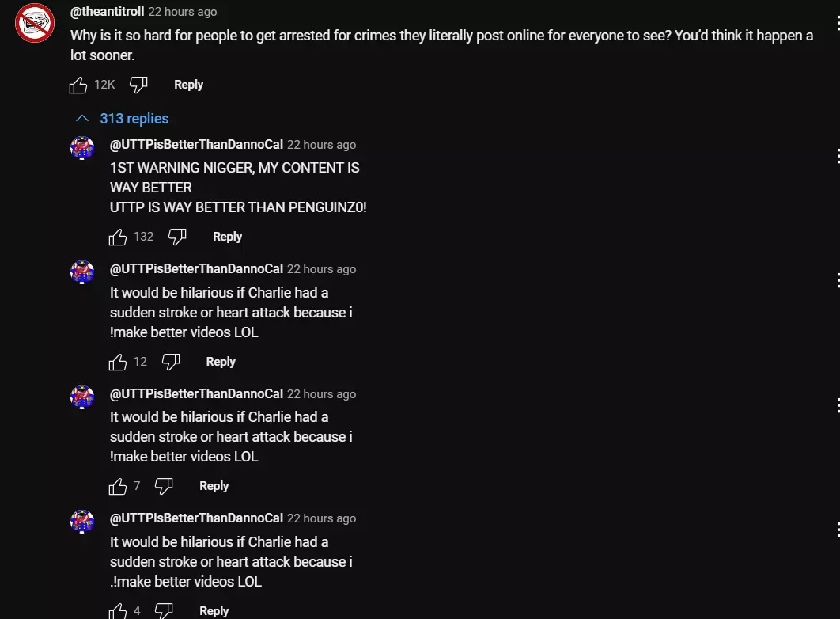Open three-dot menu beside the 12-likes reply
The height and width of the screenshot is (619, 840).
(x=837, y=279)
